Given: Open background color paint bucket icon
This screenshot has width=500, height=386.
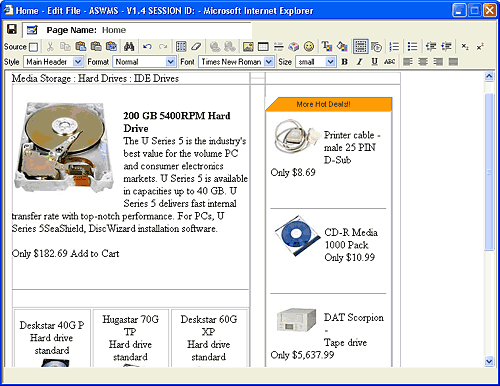Looking at the screenshot, I should coord(342,46).
